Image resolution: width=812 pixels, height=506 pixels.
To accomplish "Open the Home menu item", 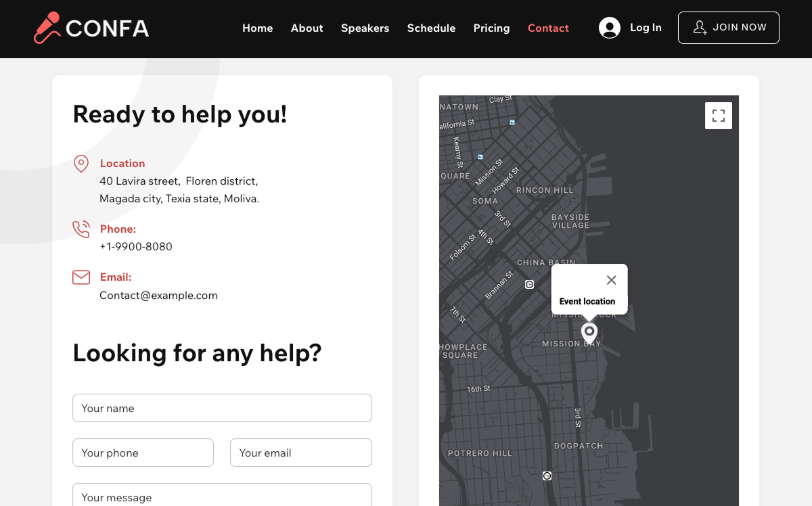I will point(258,28).
